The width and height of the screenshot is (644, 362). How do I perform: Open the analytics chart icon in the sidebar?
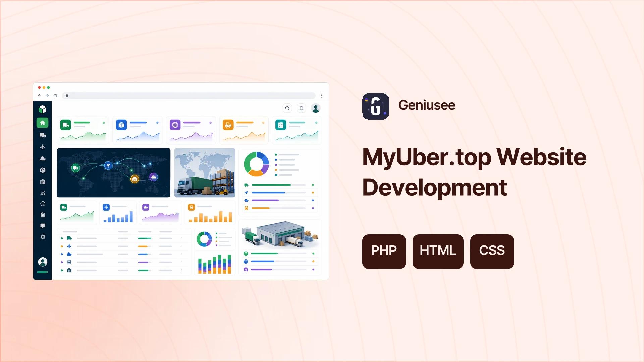click(x=43, y=193)
